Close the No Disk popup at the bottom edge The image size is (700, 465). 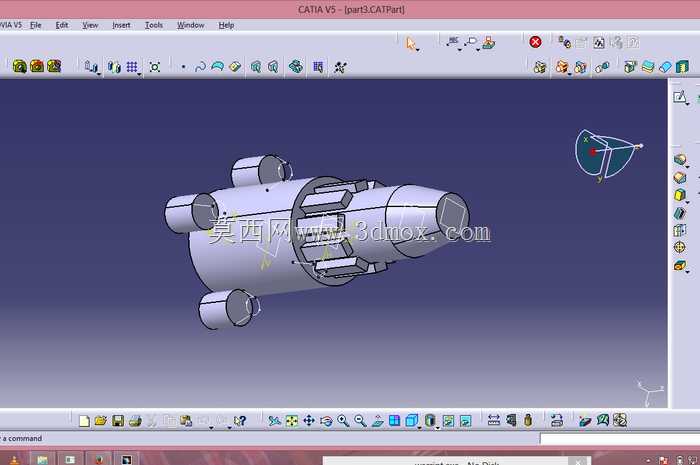[579, 461]
